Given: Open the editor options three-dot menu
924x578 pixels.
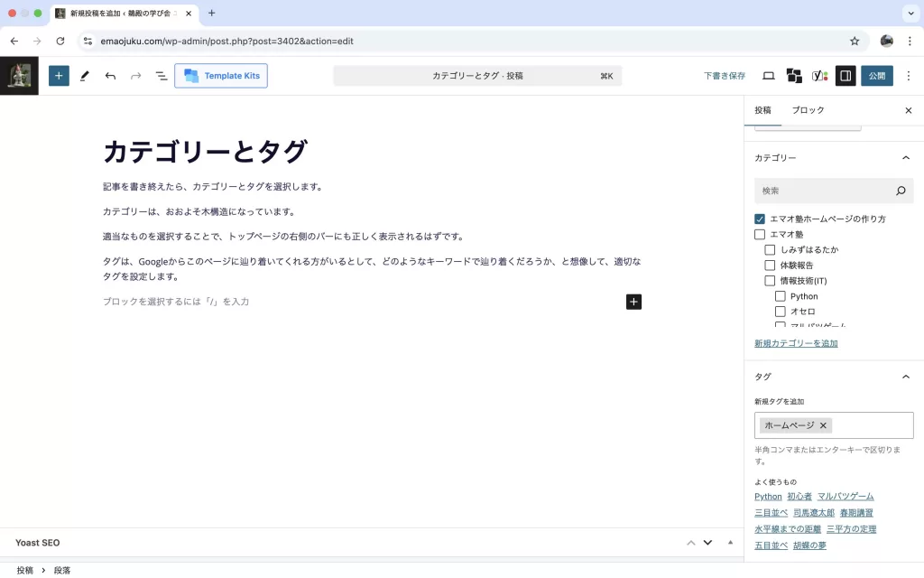Looking at the screenshot, I should click(909, 76).
